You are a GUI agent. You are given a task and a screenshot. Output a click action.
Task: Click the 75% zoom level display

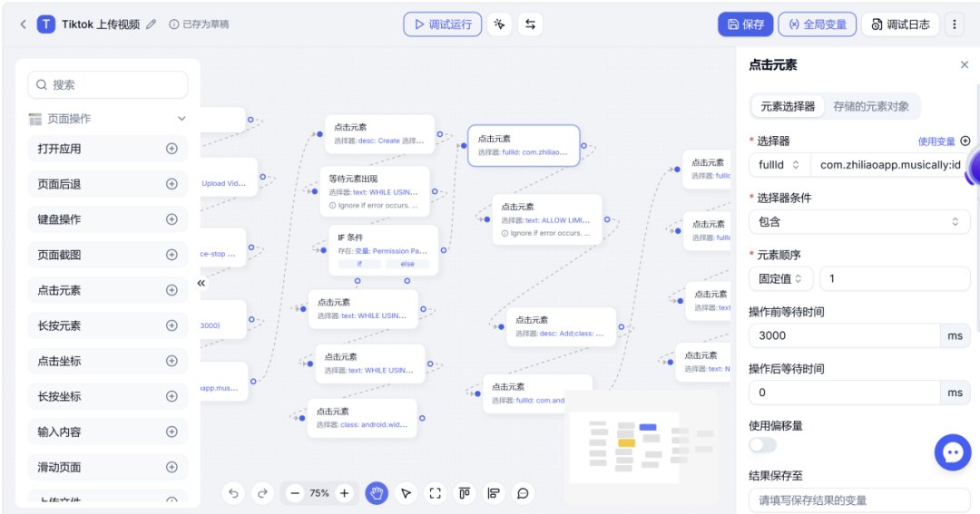pos(319,493)
